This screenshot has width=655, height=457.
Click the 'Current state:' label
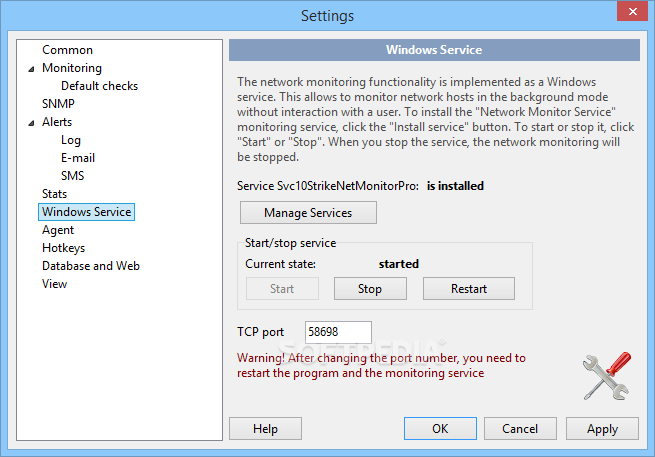pyautogui.click(x=280, y=264)
